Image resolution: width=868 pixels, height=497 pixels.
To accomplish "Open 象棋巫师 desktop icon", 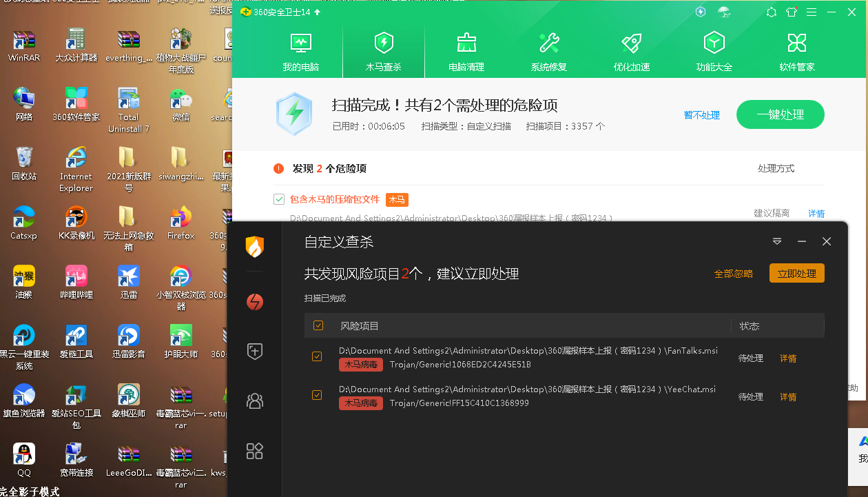I will coord(129,400).
